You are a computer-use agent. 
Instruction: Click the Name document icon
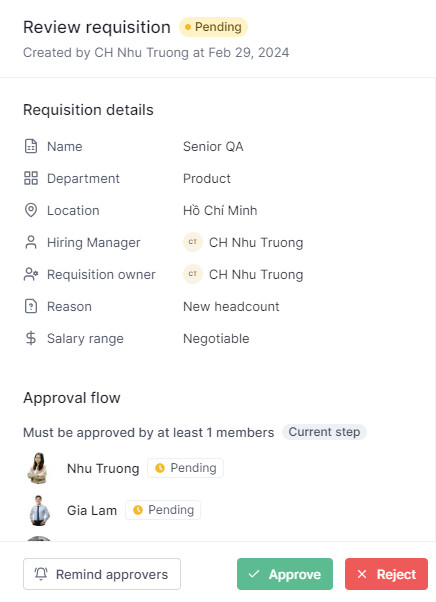click(31, 146)
